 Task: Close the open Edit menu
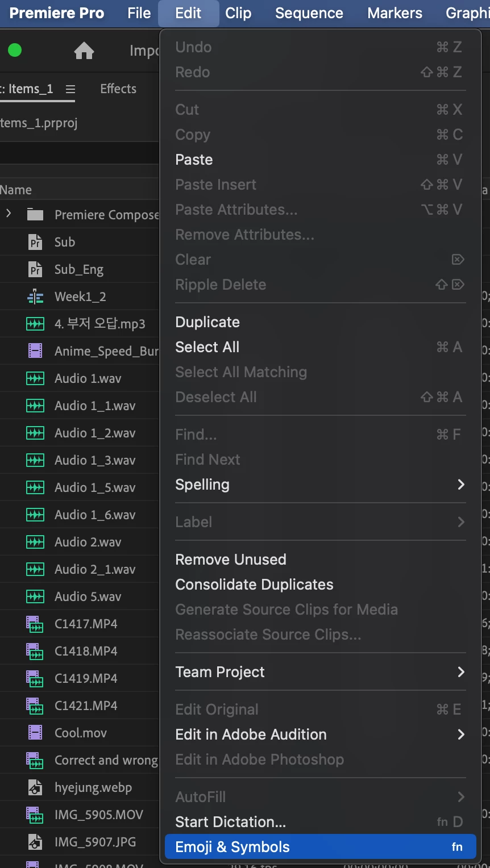188,13
